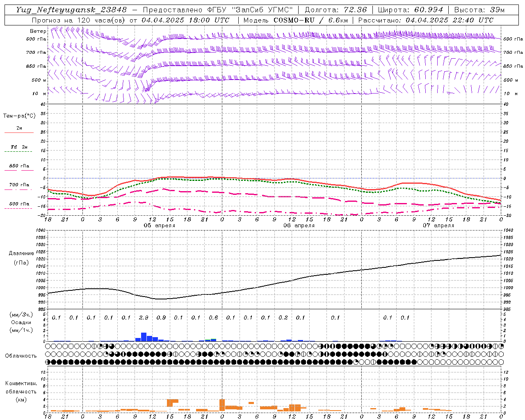Click the 'Высота: 39м' header field
Viewport: 525px width, 420px height.
pyautogui.click(x=479, y=10)
